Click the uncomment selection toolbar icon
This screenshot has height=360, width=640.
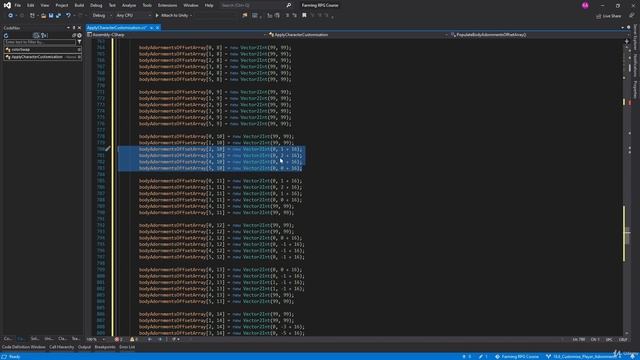(x=277, y=16)
